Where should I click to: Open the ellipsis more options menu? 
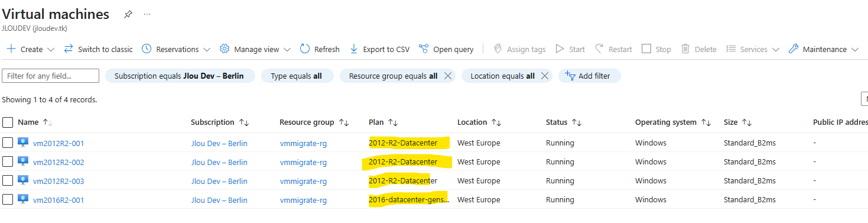tap(147, 14)
